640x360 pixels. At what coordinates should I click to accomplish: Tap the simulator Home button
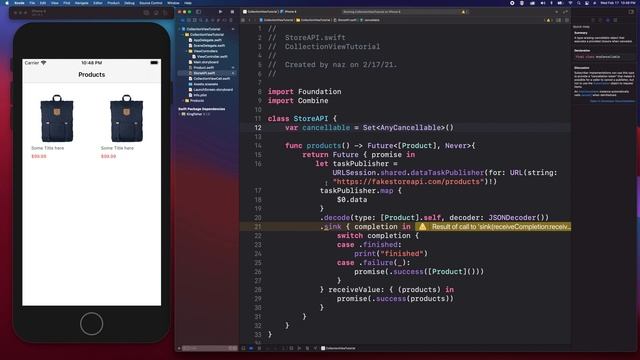pyautogui.click(x=91, y=324)
